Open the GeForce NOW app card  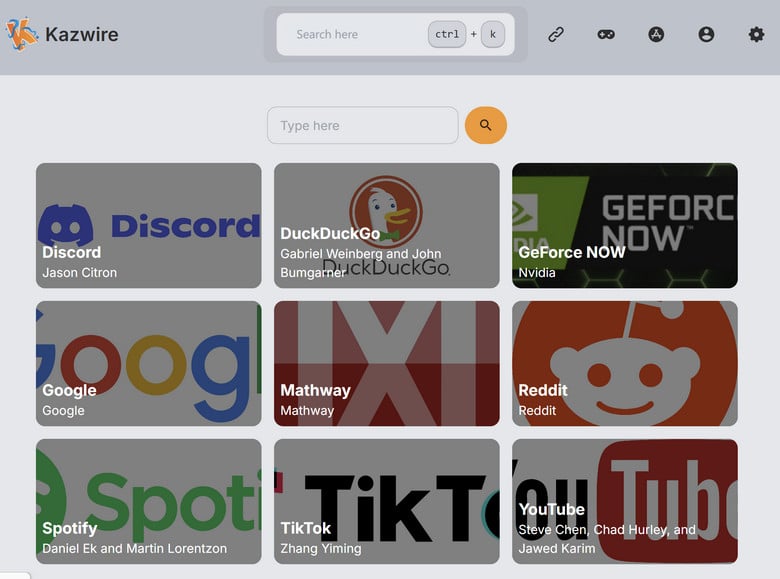click(625, 225)
